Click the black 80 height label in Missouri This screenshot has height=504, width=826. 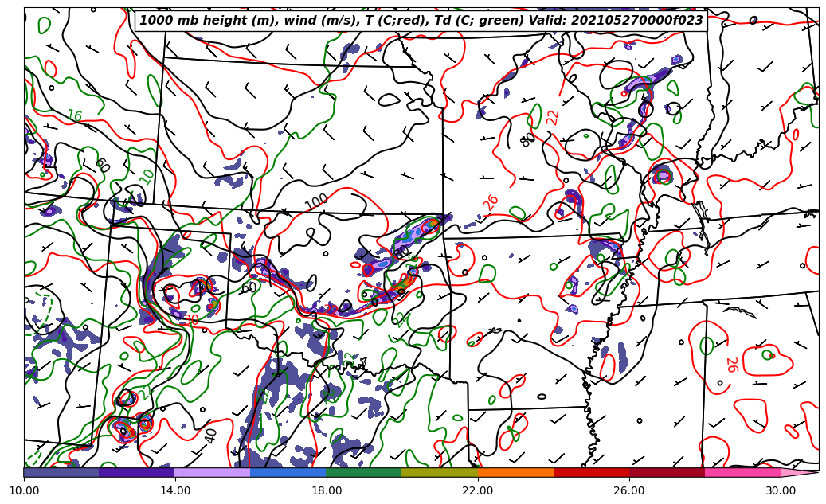(x=527, y=139)
